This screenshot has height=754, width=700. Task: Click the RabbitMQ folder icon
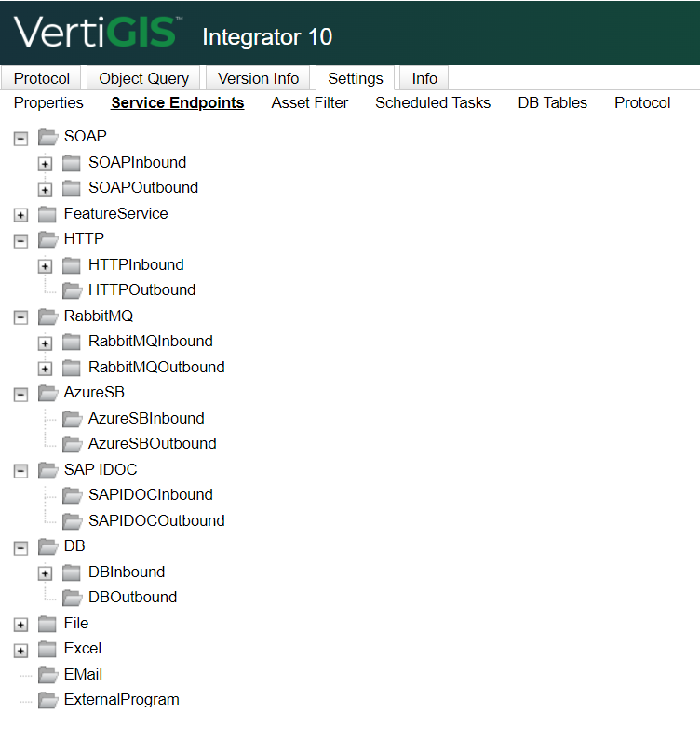[x=48, y=316]
